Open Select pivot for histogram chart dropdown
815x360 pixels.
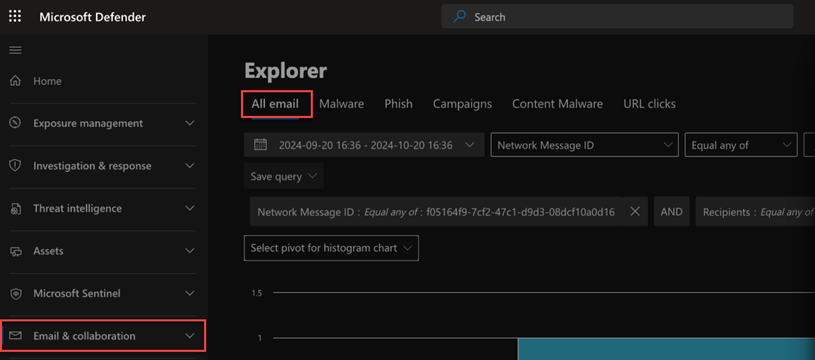[331, 248]
